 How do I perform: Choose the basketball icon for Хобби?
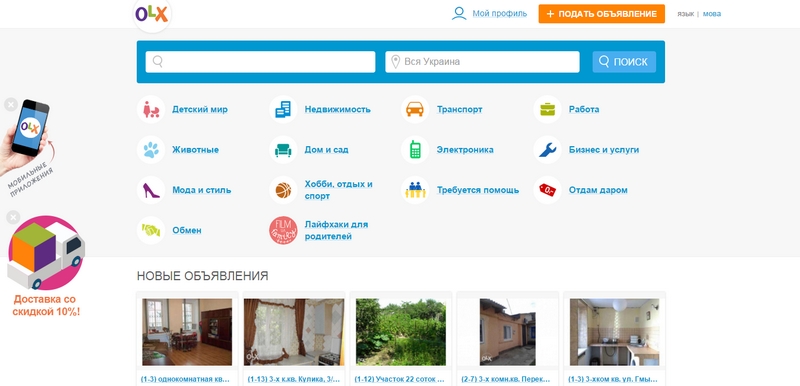coord(283,190)
